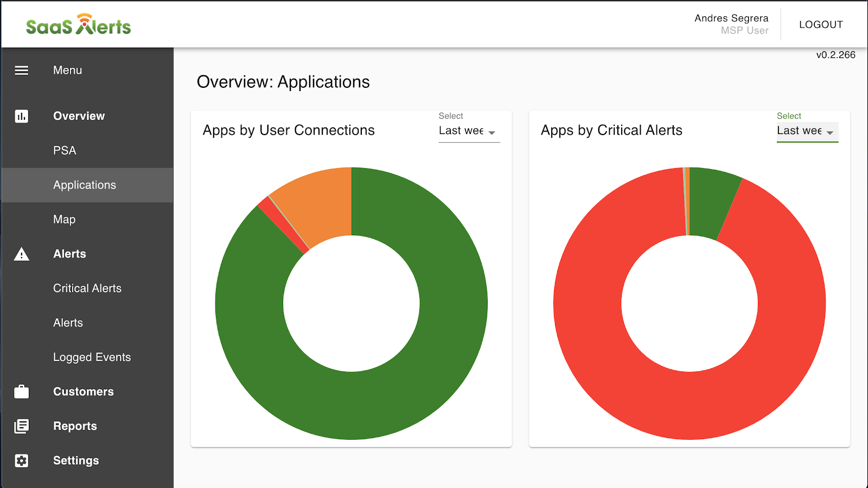Image resolution: width=868 pixels, height=488 pixels.
Task: Select the Alerts warning triangle icon
Action: 21,254
